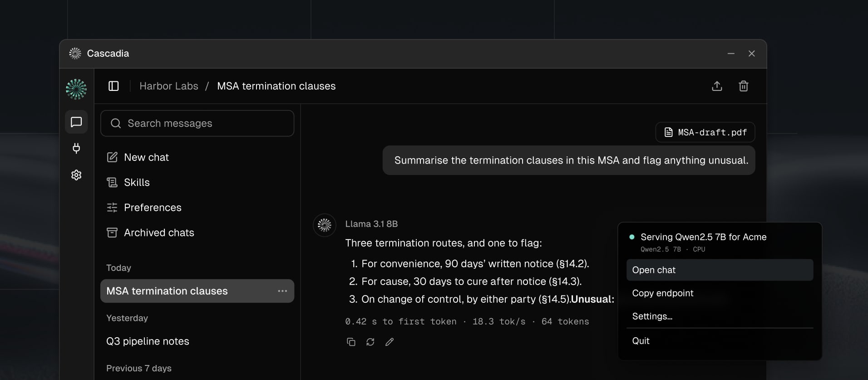This screenshot has width=868, height=380.
Task: Click the breadcrumb title MSA termination clauses
Action: pyautogui.click(x=276, y=86)
